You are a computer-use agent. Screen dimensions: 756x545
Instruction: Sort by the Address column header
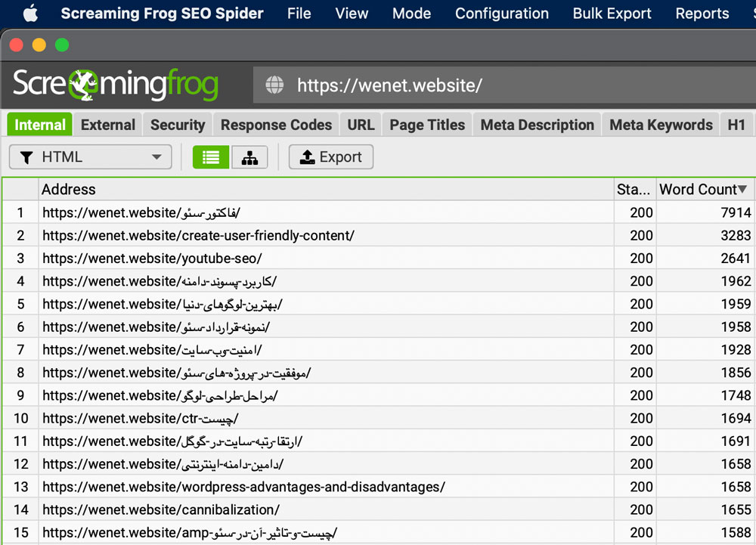click(x=326, y=190)
